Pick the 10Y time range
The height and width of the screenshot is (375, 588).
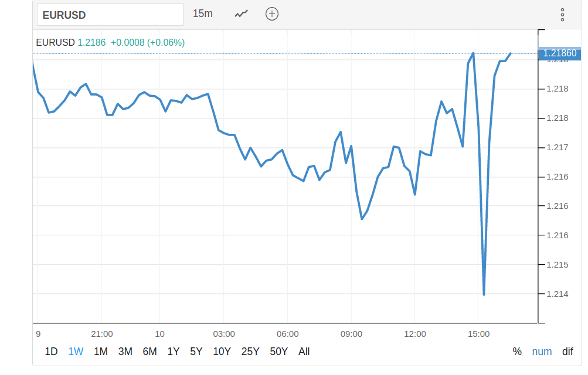pos(222,352)
